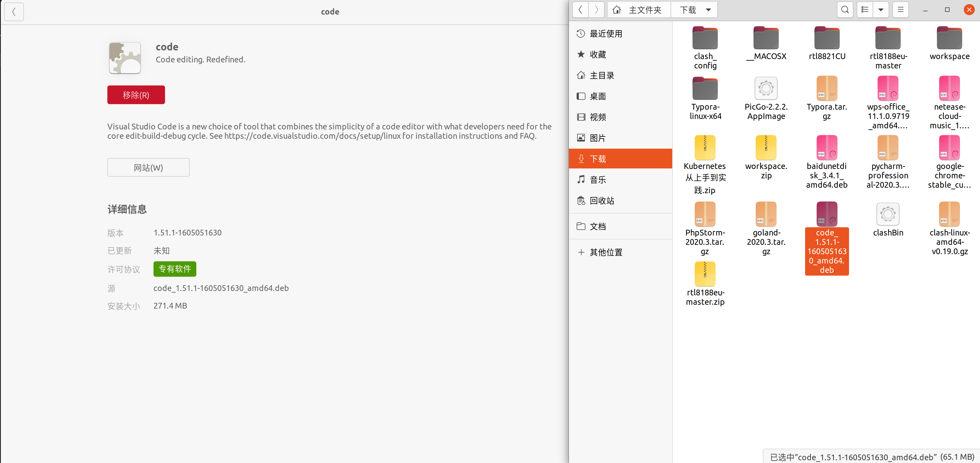Open the workspace folder

tap(949, 38)
